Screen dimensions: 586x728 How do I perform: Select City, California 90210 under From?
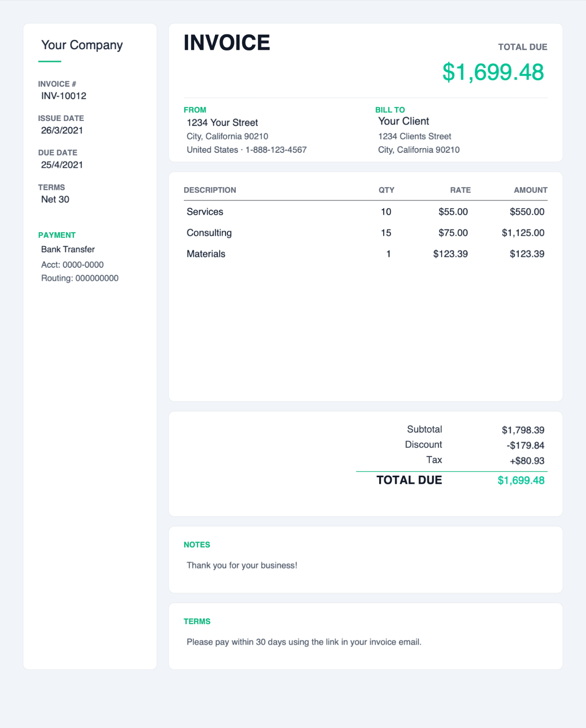tap(227, 136)
